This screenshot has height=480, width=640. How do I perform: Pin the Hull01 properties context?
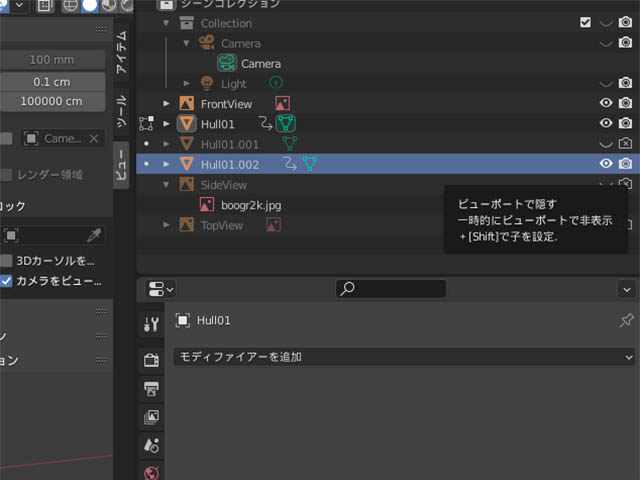click(x=627, y=320)
